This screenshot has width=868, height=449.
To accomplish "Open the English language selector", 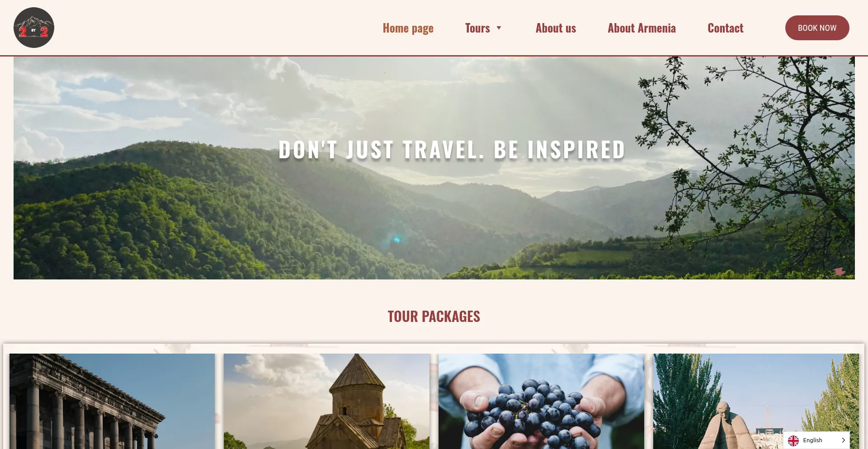I will (x=816, y=440).
